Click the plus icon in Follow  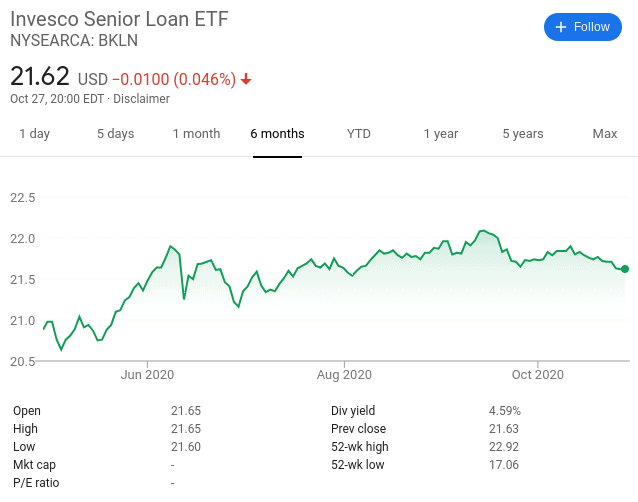pos(561,27)
